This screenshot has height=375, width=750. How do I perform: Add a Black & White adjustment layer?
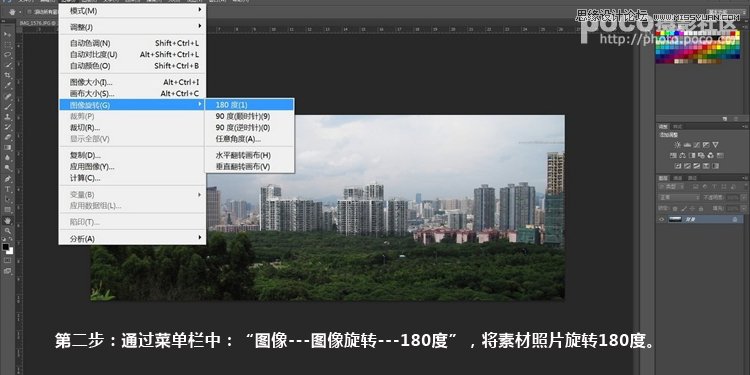tap(692, 155)
